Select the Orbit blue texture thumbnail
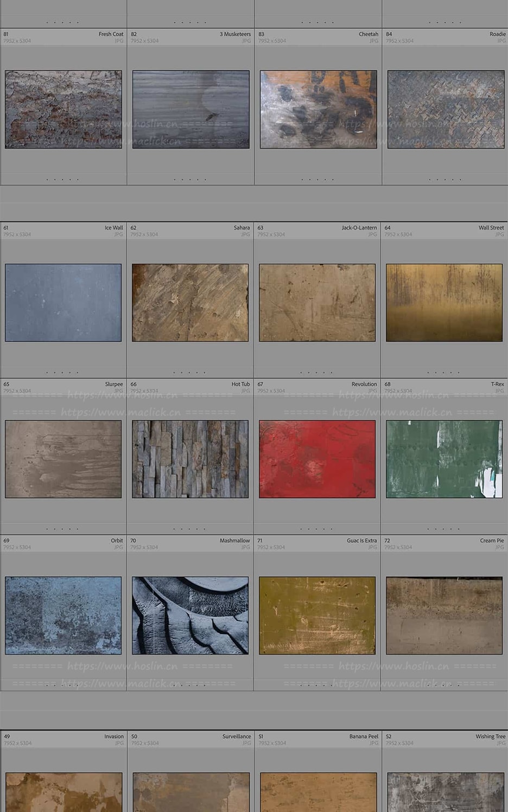Screen dimensions: 508x812 pos(63,615)
